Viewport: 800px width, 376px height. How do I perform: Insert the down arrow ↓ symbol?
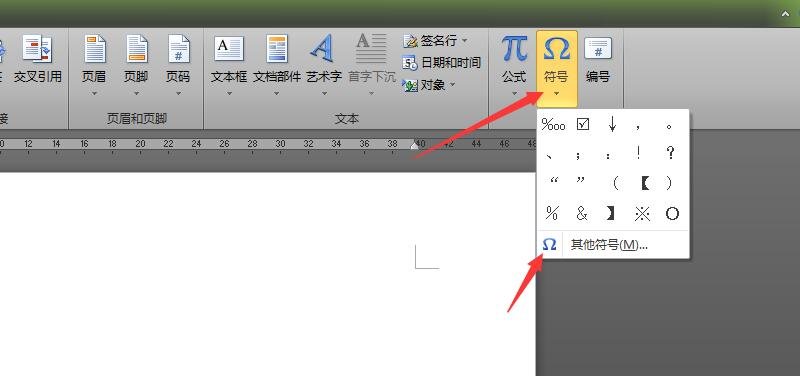(612, 124)
